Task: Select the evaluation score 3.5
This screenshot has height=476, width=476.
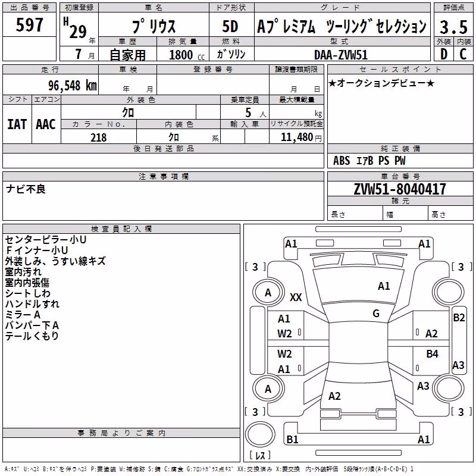Action: (453, 27)
